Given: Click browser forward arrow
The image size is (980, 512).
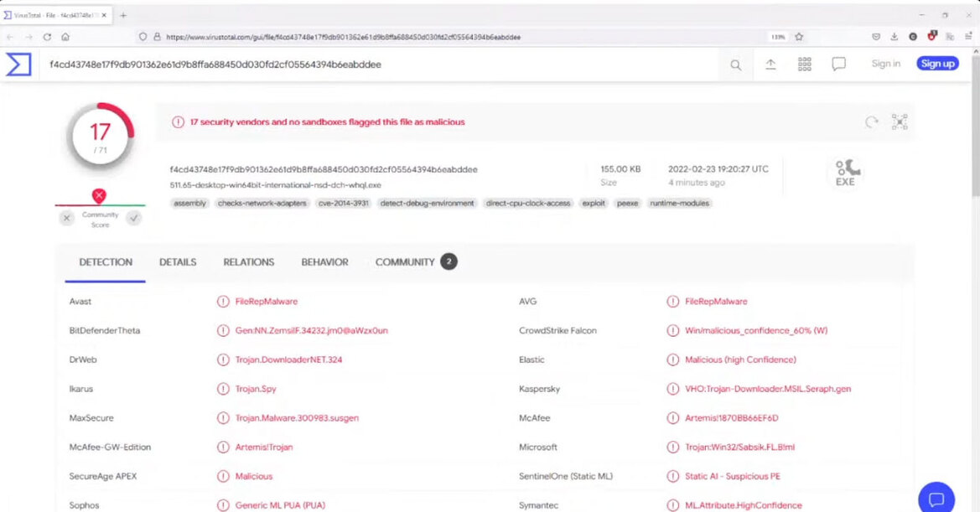Looking at the screenshot, I should coord(29,37).
